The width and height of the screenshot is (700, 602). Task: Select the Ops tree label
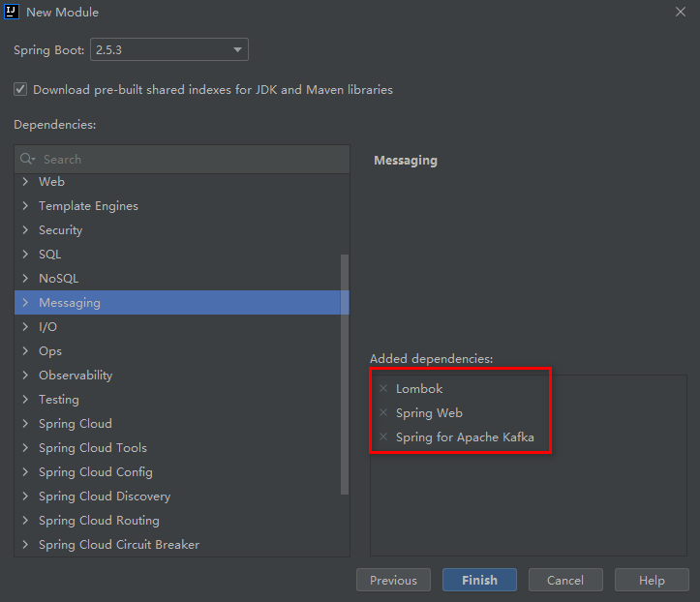point(50,350)
